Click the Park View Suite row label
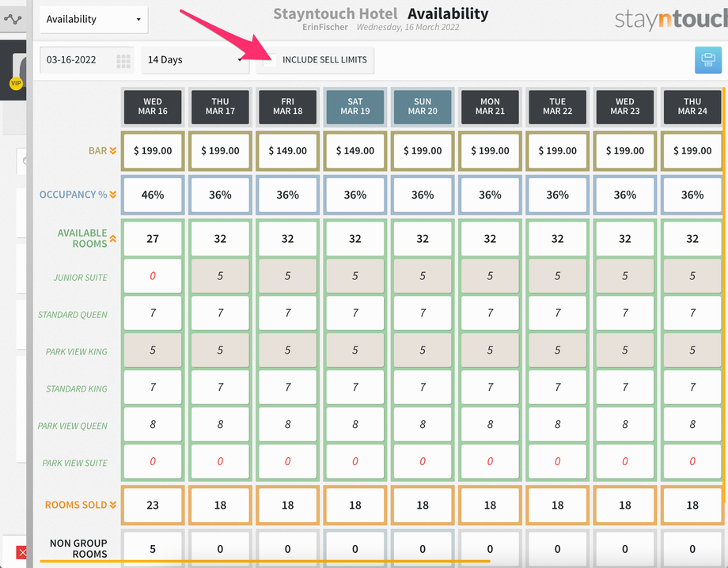728x568 pixels. pos(74,463)
